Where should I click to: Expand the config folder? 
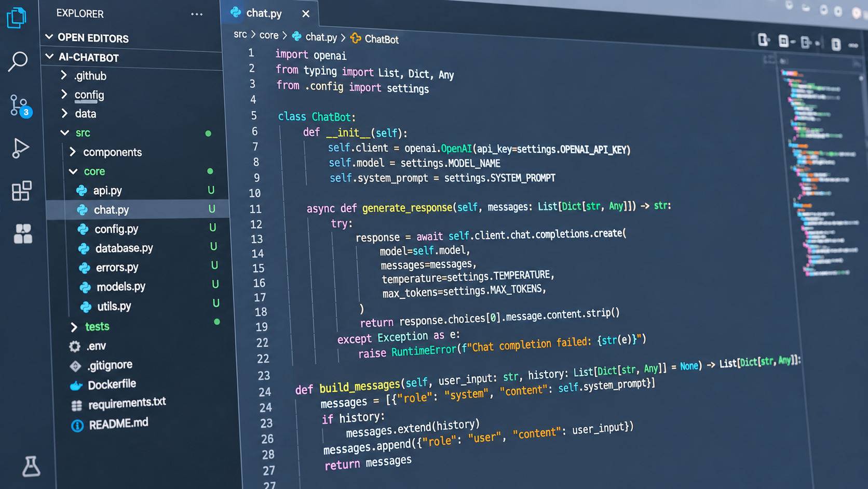[64, 94]
